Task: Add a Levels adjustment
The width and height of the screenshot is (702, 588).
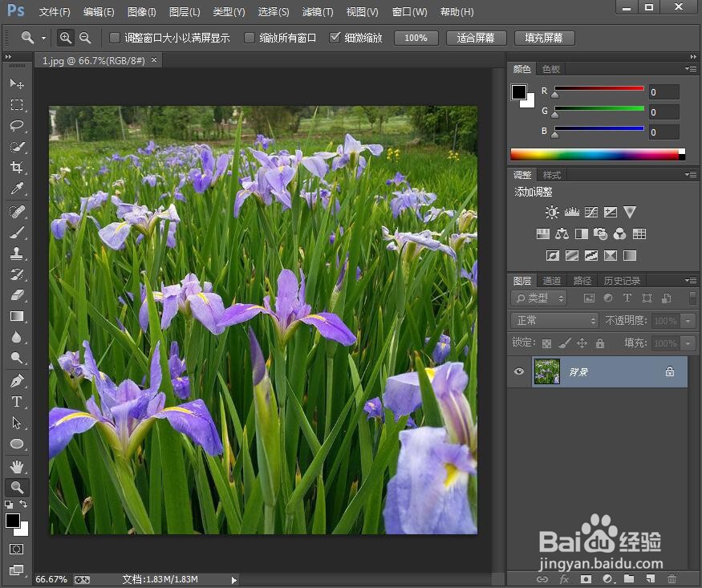Action: tap(572, 212)
